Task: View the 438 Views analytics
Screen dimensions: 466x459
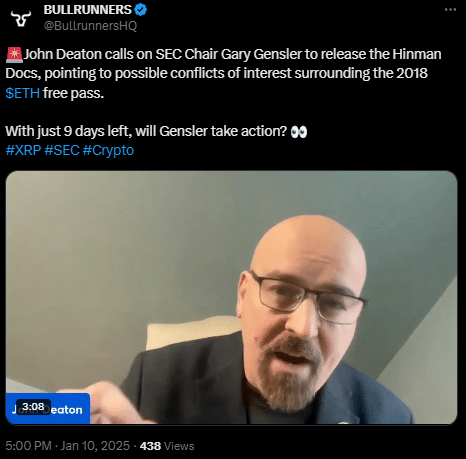Action: (x=167, y=446)
